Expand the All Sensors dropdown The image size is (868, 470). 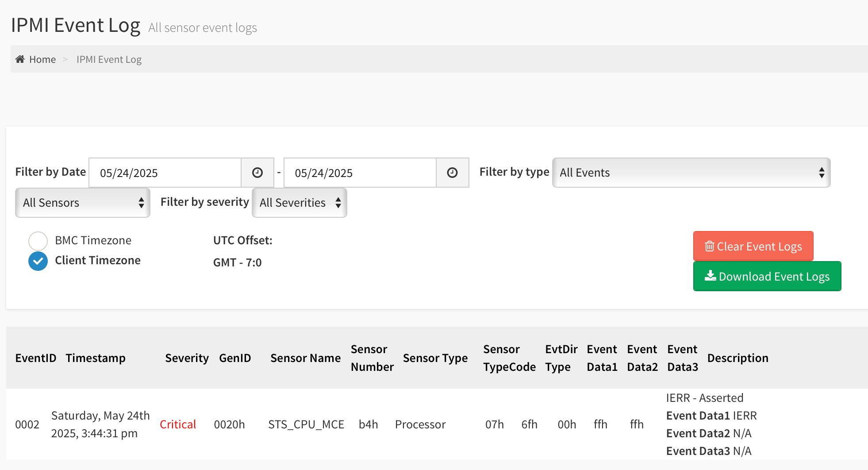(83, 203)
